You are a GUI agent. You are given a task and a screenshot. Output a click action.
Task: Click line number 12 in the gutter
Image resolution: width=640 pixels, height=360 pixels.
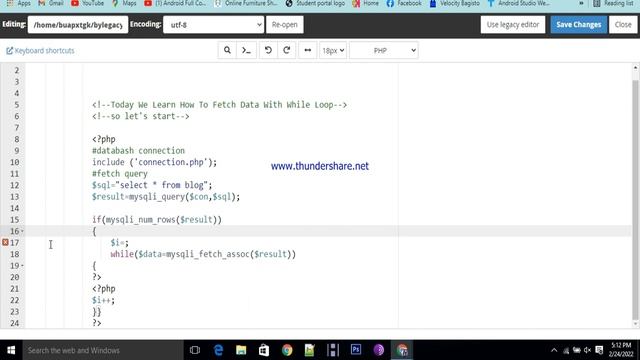[x=14, y=185]
